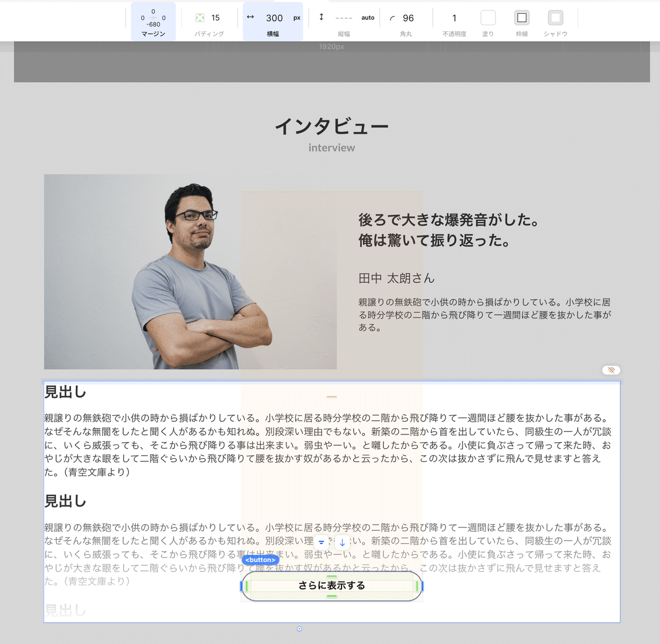The image size is (660, 644).
Task: Click the right blue width handle of the button
Action: point(422,586)
